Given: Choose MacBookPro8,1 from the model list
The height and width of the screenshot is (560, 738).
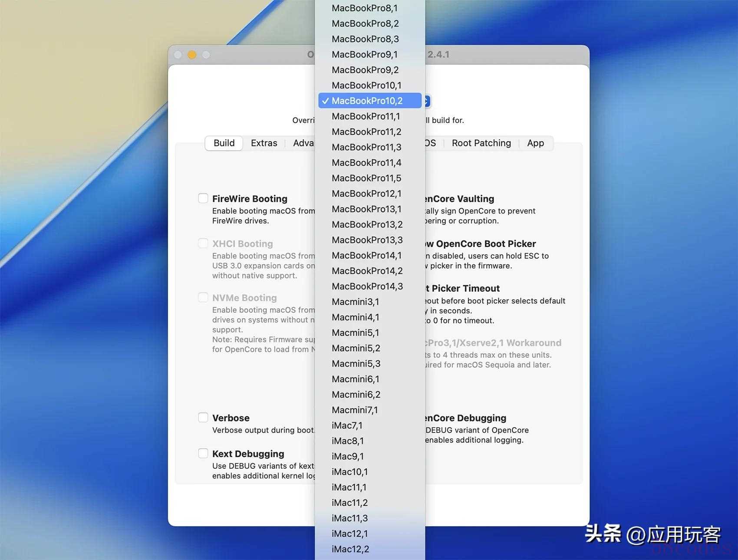Looking at the screenshot, I should point(370,8).
